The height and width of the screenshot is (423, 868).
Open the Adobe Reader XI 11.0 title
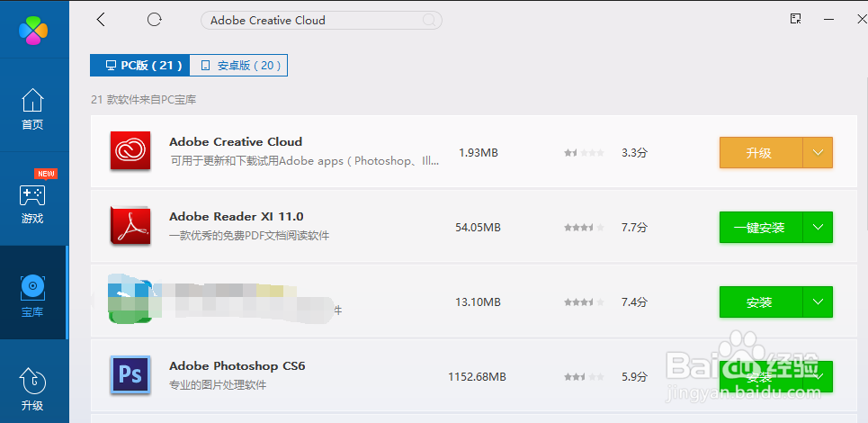(237, 217)
